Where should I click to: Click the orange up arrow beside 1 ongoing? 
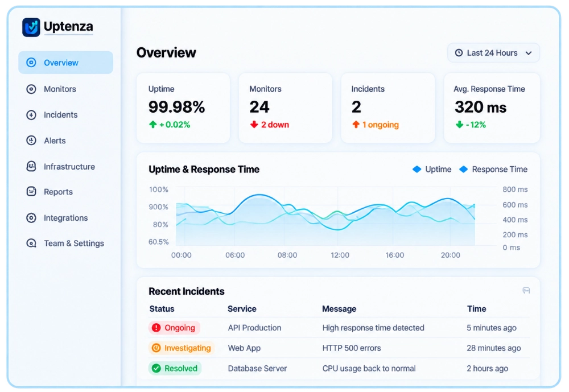[356, 125]
